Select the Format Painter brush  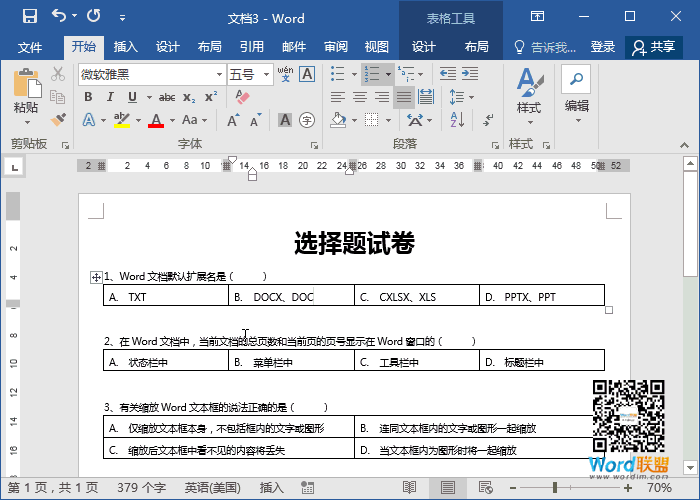point(58,119)
